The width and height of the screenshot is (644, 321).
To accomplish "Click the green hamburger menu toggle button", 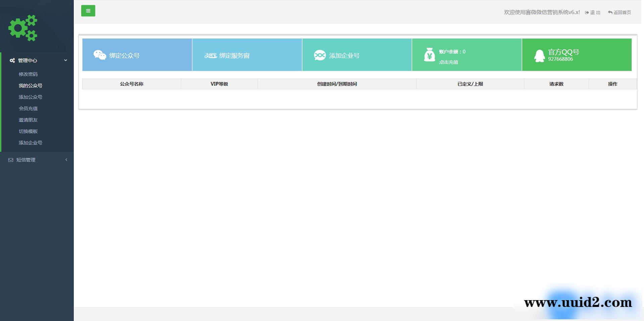I will click(88, 11).
